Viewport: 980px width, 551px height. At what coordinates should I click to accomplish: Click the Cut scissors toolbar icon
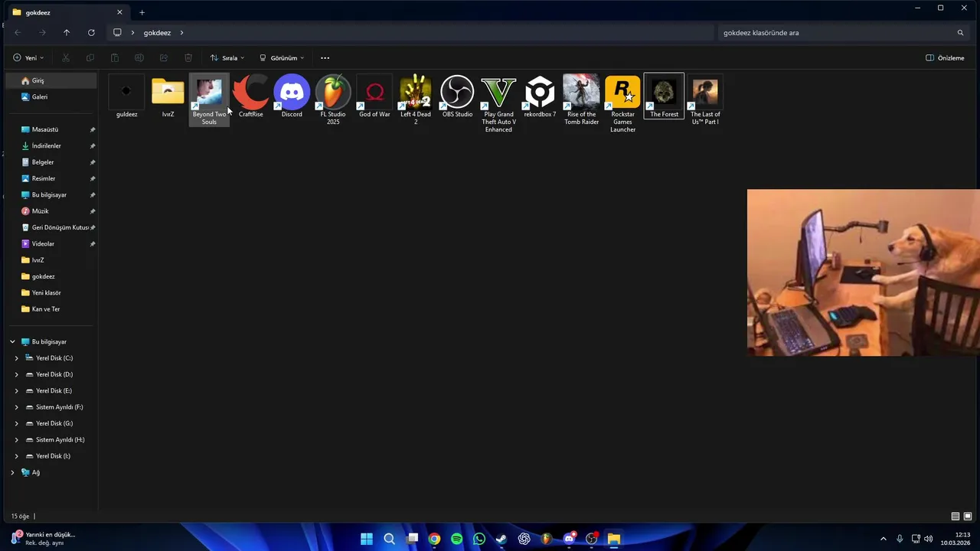[66, 57]
